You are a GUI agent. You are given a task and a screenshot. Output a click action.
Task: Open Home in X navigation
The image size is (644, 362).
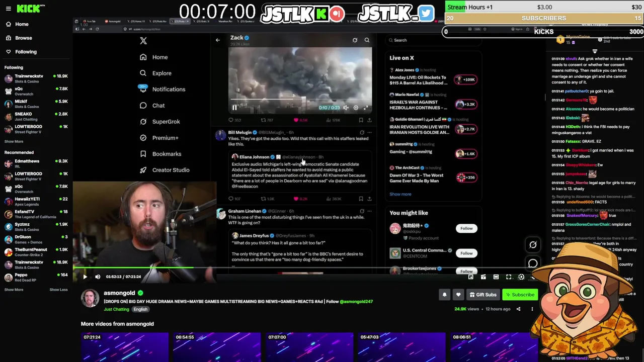[x=154, y=57]
